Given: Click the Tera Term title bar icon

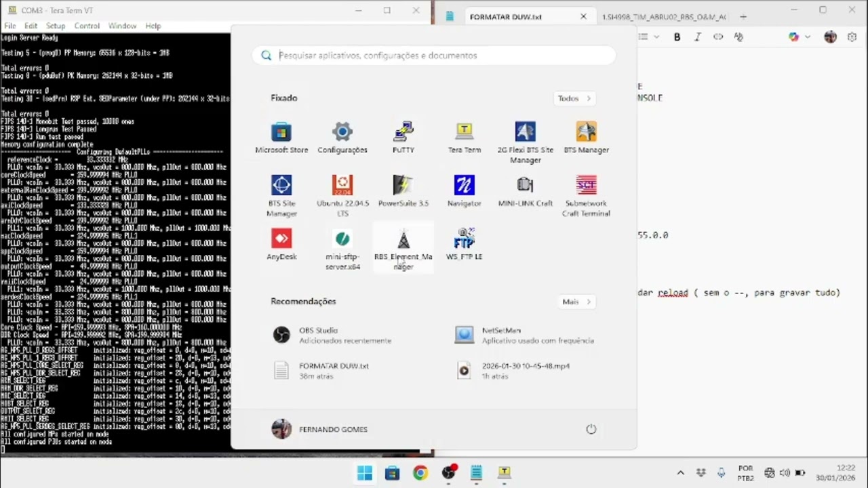Looking at the screenshot, I should point(12,10).
